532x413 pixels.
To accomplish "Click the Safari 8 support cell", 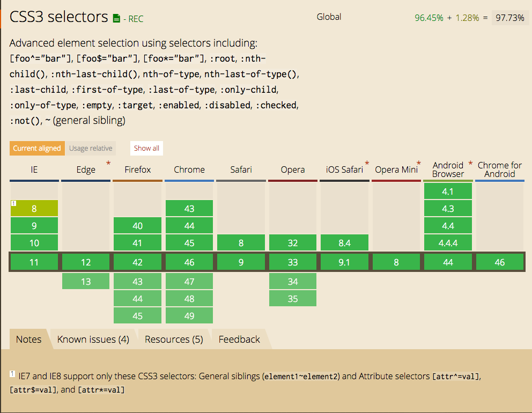I will 241,243.
